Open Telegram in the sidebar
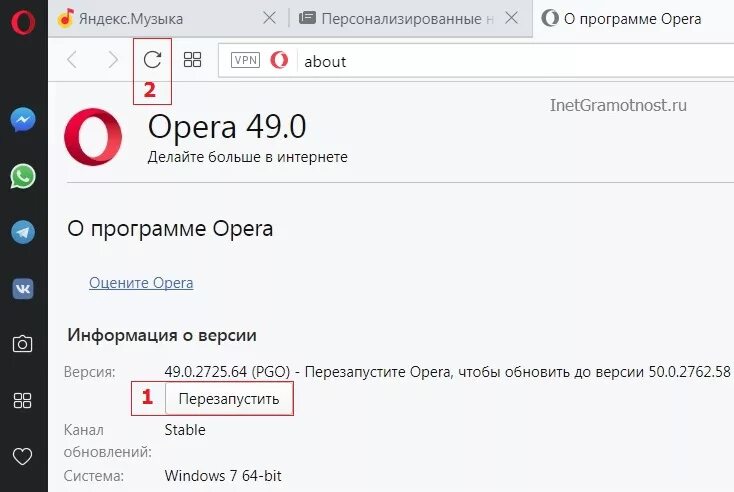 pyautogui.click(x=23, y=232)
